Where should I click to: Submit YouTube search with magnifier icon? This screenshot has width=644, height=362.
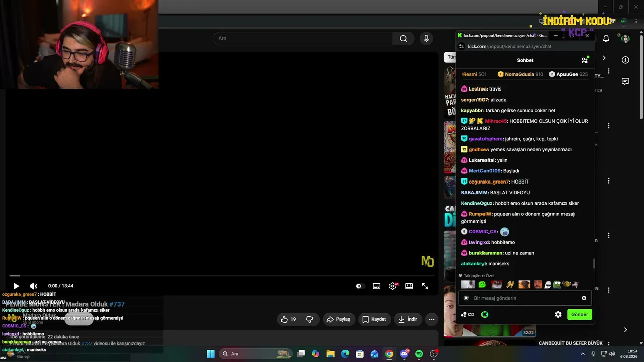point(404,38)
